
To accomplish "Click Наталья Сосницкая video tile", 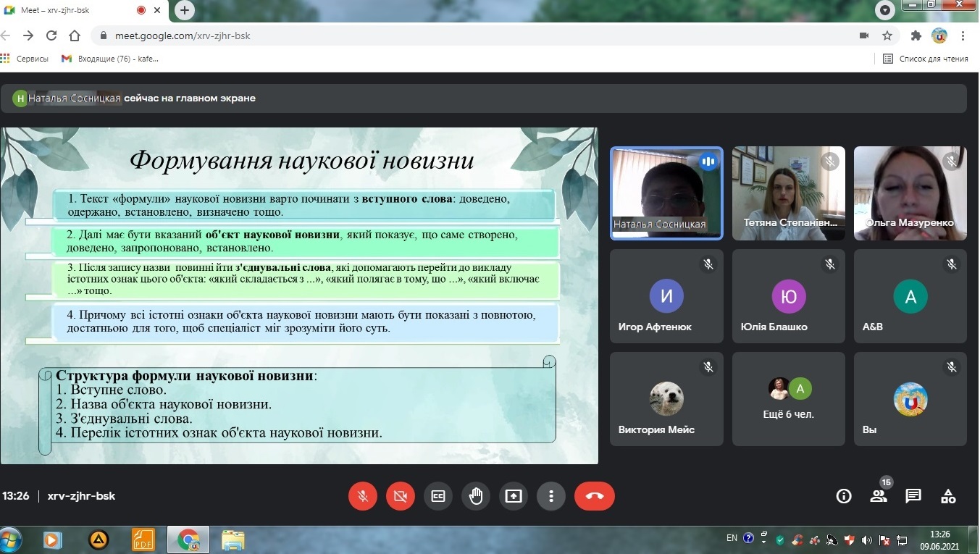I will (x=666, y=193).
